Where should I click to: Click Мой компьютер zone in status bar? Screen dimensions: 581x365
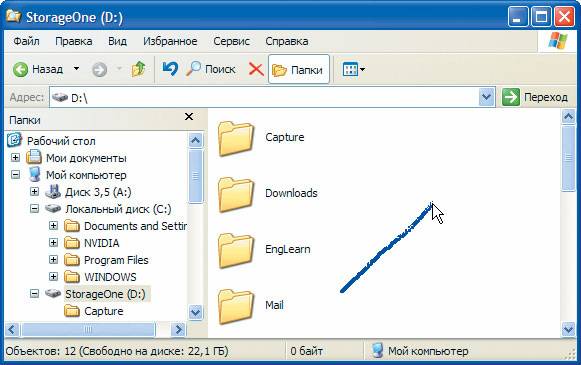point(421,351)
